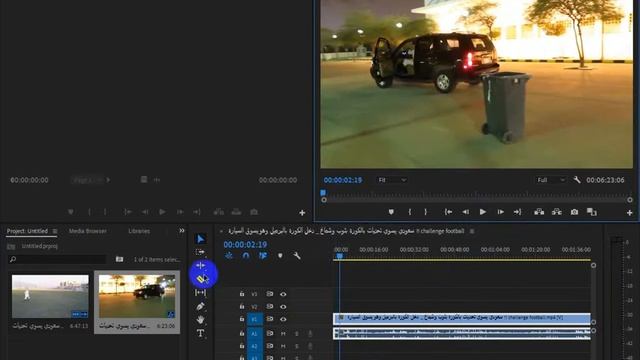Click Program Monitor timecode 00:00:02:19
Screen dimensions: 640x360
click(343, 180)
